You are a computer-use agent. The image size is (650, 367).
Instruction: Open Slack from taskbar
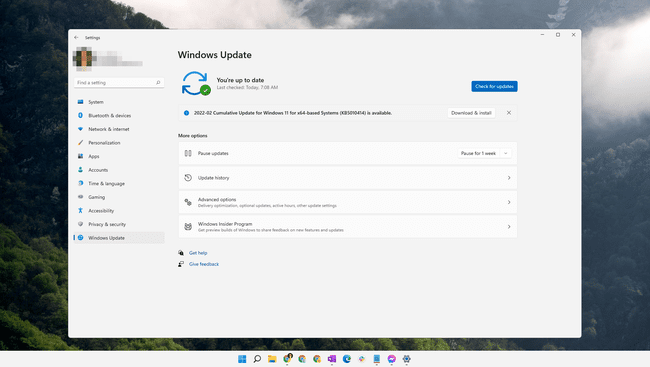tap(361, 359)
